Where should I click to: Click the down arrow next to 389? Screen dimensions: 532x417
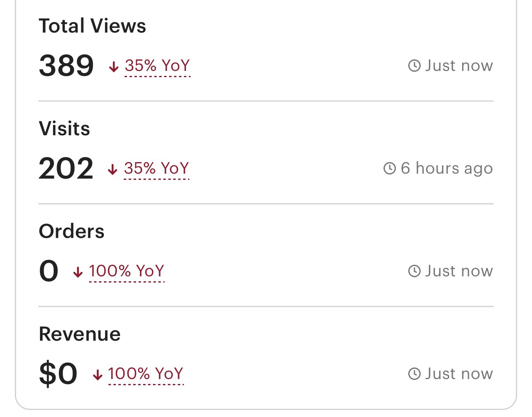113,66
